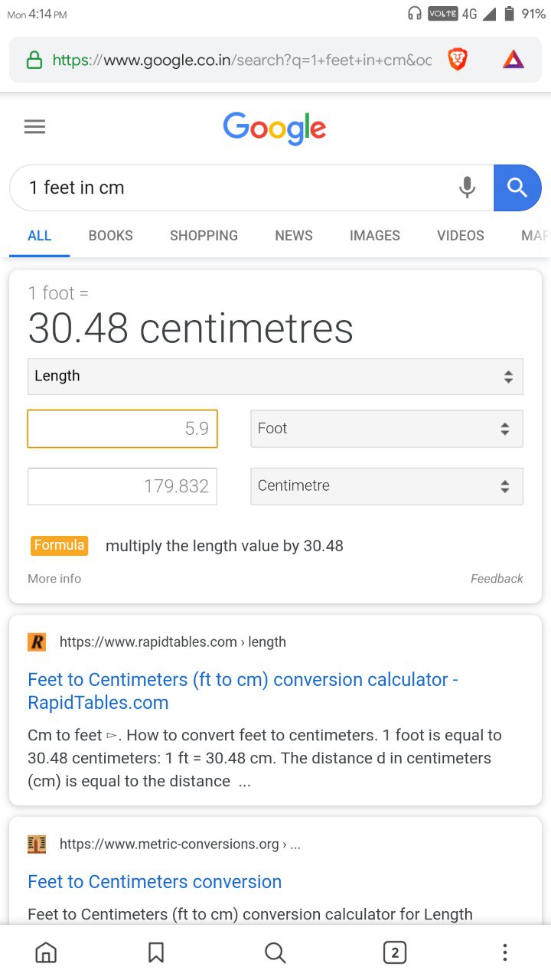Select the ALL search tab
551x980 pixels.
(x=40, y=236)
